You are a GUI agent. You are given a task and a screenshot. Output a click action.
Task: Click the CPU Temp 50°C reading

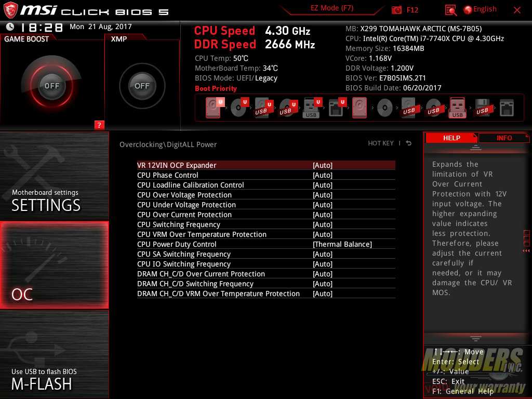pos(221,58)
